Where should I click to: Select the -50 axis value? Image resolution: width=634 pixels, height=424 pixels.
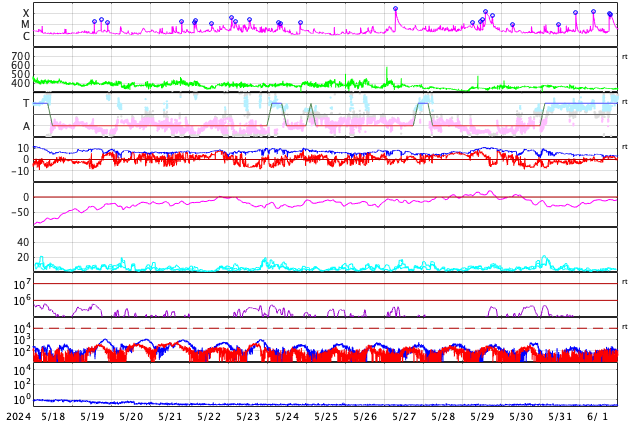(20, 213)
